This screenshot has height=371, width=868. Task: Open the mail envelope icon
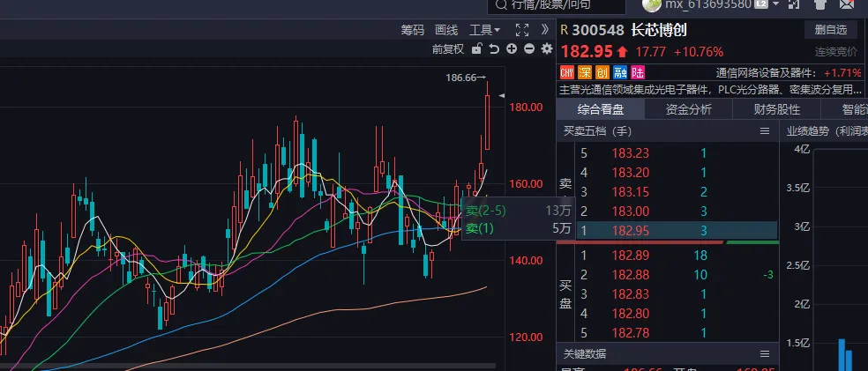(x=847, y=4)
